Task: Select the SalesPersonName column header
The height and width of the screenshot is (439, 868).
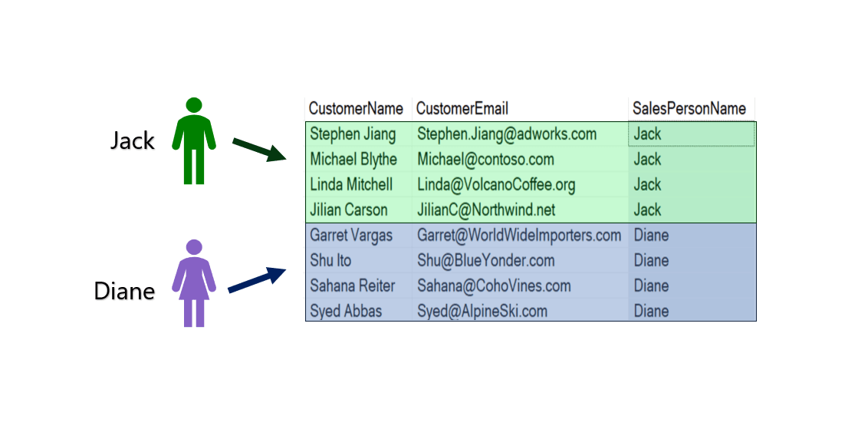Action: click(x=692, y=109)
